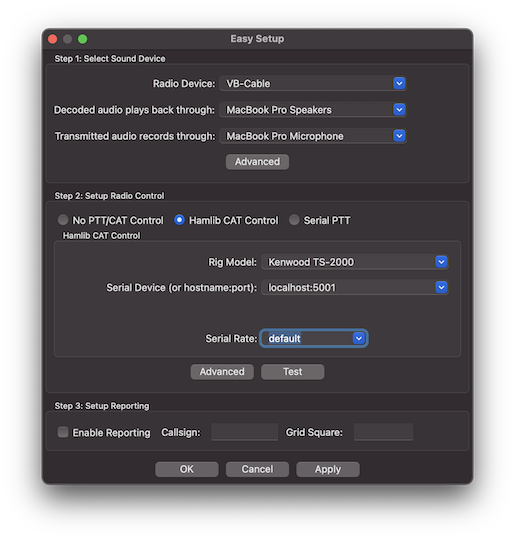
Task: Toggle the Enable Reporting checkbox
Action: (x=63, y=432)
